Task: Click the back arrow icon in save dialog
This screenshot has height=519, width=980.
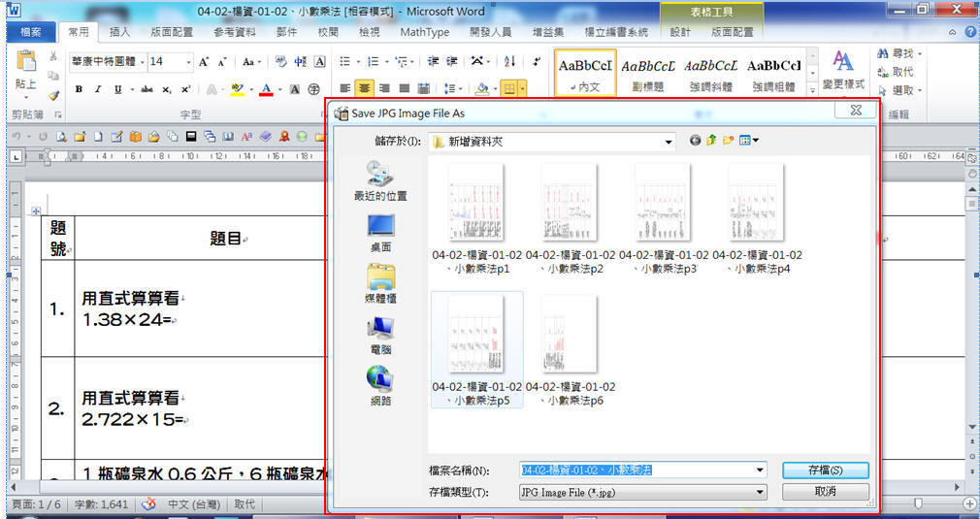Action: click(695, 141)
